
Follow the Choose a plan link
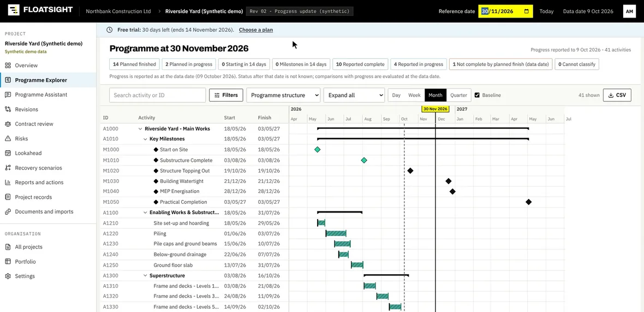click(256, 30)
